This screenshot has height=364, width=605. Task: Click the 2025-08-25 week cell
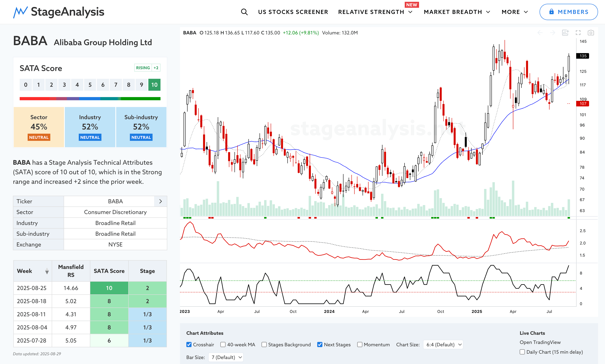pyautogui.click(x=33, y=288)
